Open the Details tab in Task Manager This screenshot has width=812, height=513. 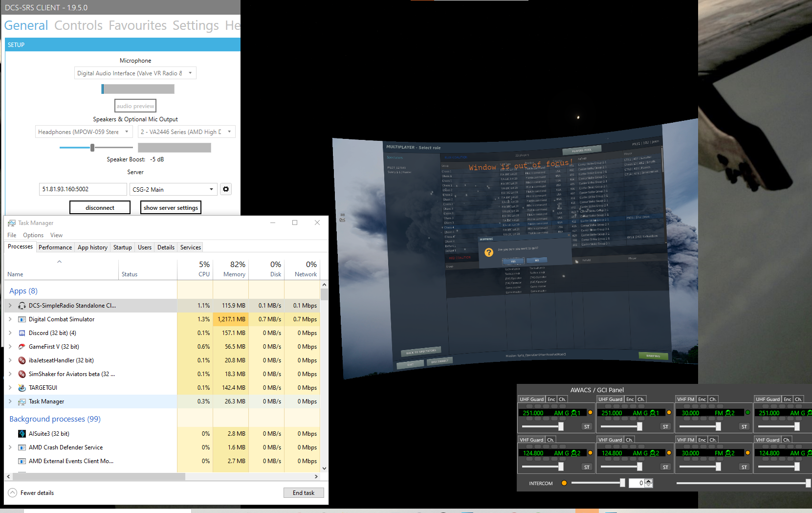(166, 247)
